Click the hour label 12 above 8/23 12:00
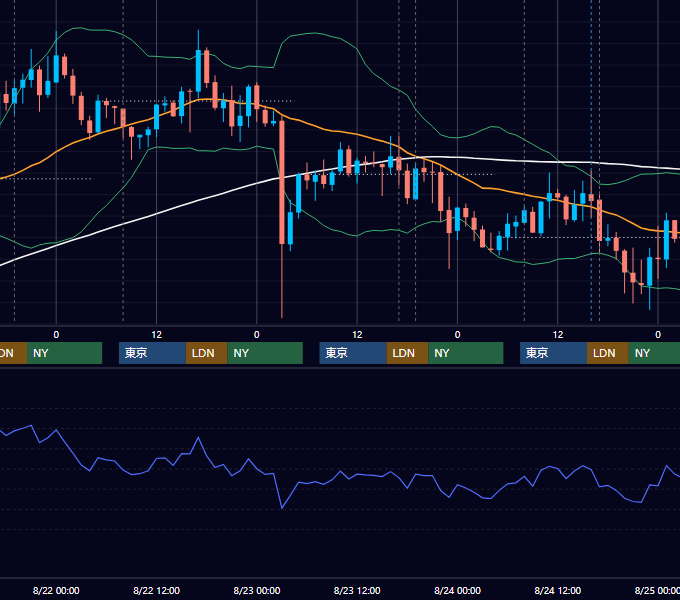 coord(357,335)
